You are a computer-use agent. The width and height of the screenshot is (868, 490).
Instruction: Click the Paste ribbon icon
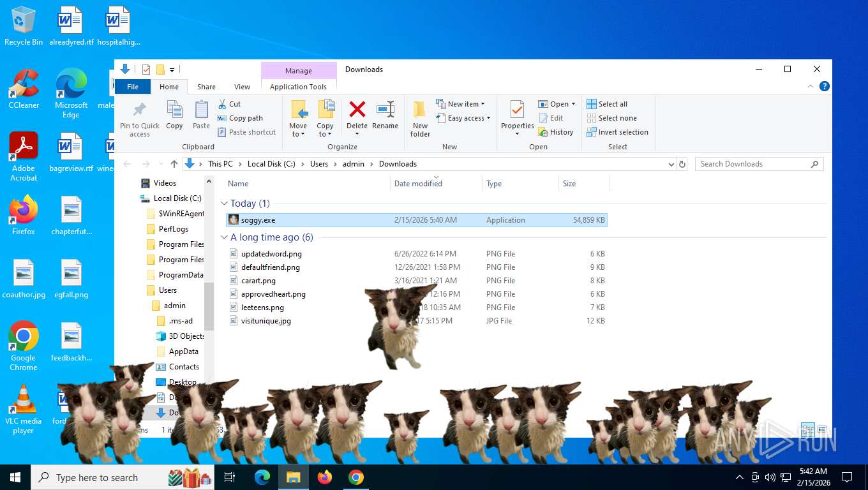201,115
